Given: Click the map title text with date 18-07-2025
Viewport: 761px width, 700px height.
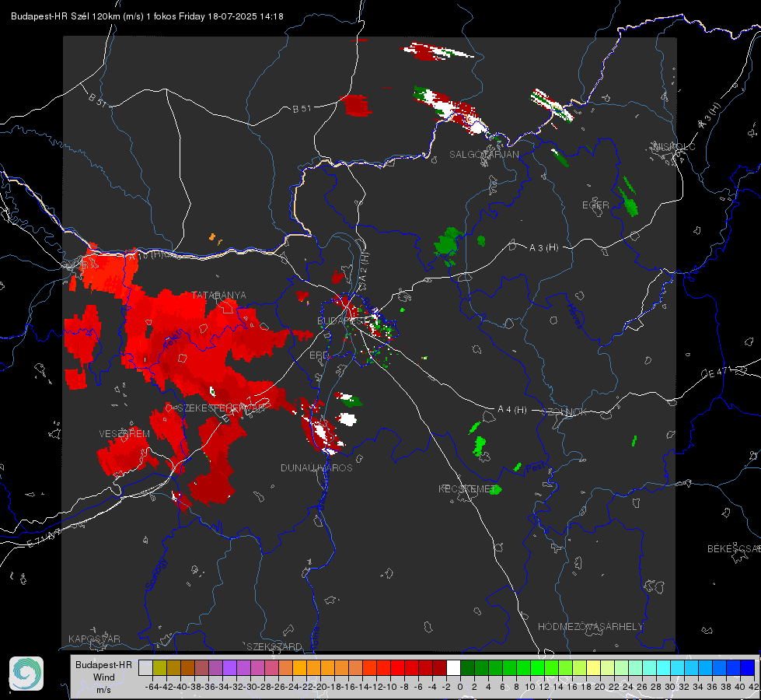Looking at the screenshot, I should pos(147,16).
